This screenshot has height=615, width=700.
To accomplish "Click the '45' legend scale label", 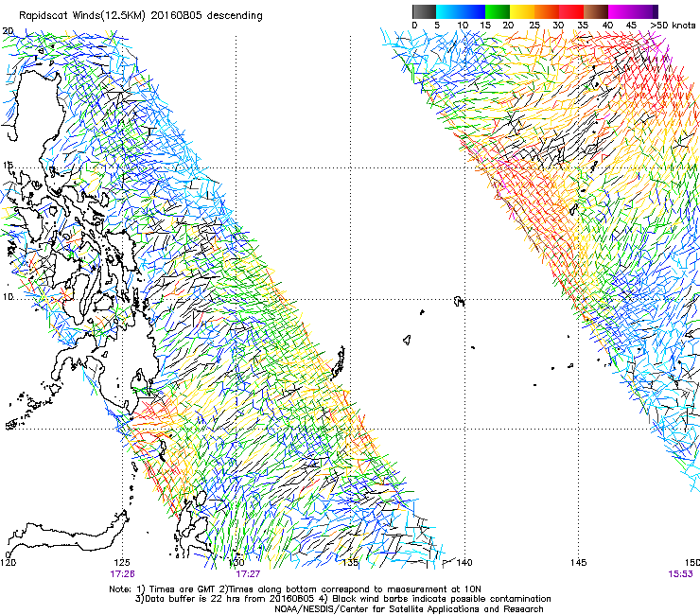I will coord(631,25).
